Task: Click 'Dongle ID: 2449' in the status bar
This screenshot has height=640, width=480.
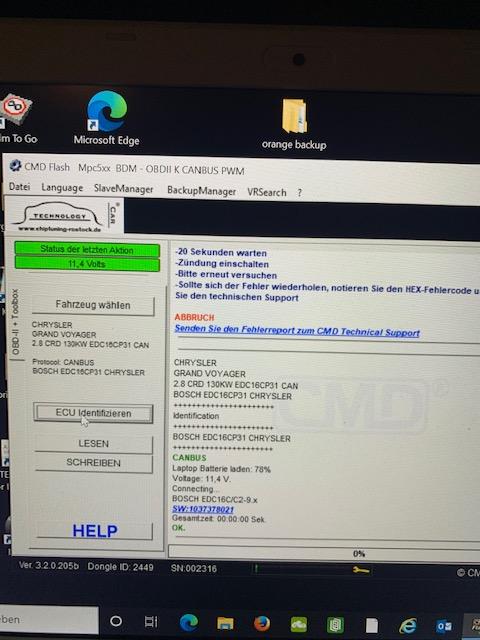Action: pos(120,567)
